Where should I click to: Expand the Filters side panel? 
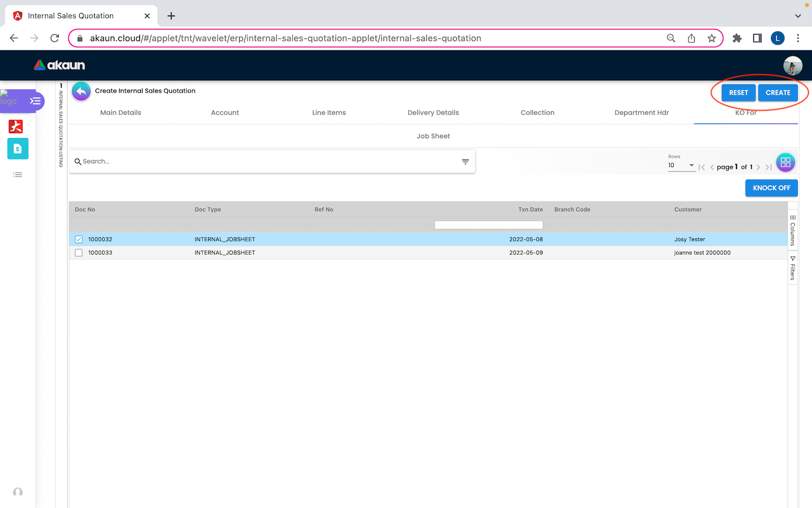[792, 268]
